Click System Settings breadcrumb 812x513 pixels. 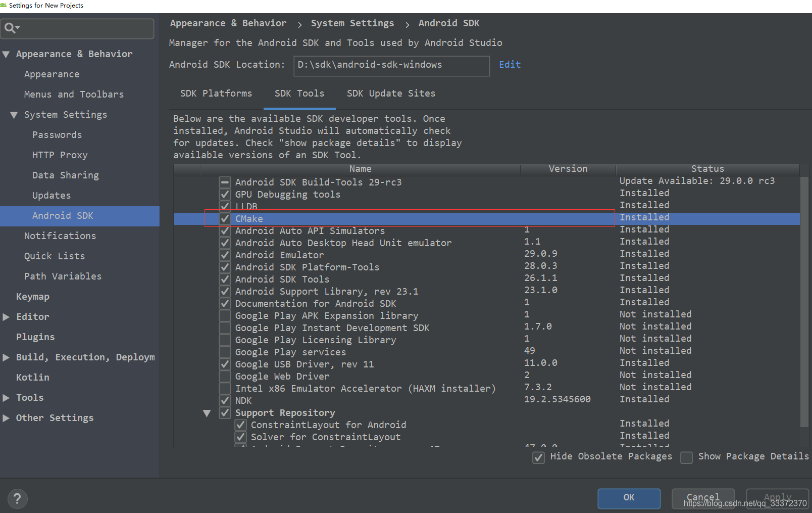[352, 23]
